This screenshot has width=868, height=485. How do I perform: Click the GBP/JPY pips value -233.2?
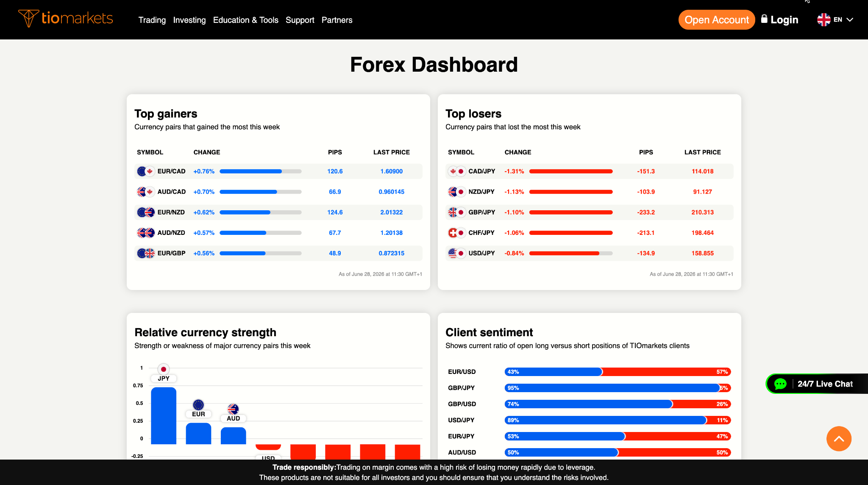tap(646, 212)
